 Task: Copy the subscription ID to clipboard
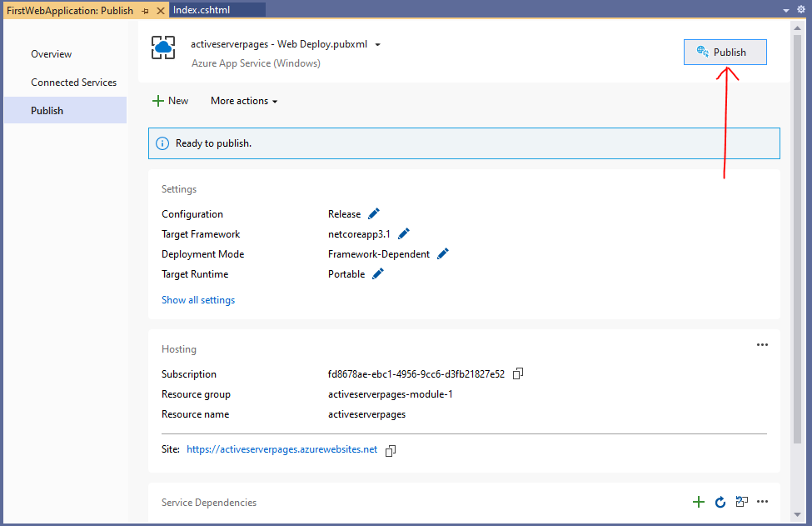[x=518, y=373]
